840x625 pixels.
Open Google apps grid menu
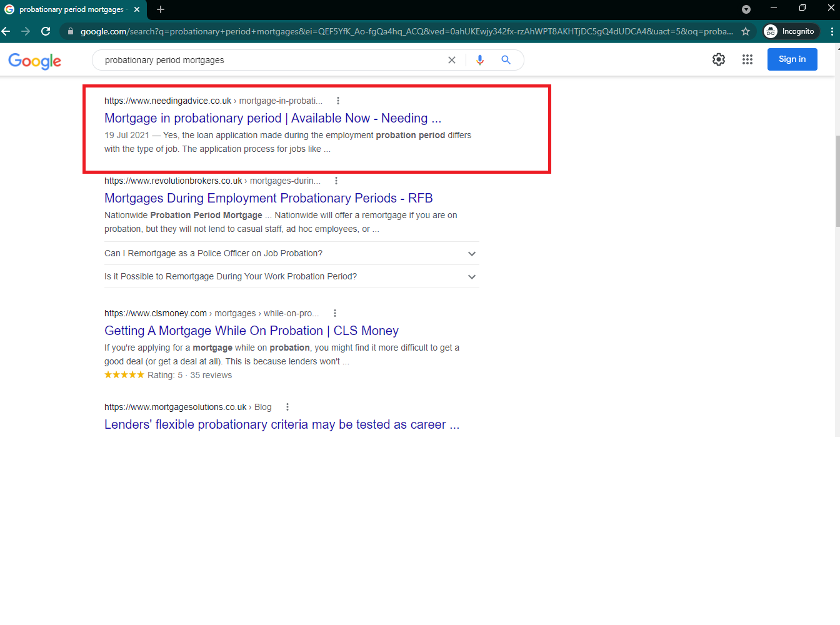click(x=747, y=59)
